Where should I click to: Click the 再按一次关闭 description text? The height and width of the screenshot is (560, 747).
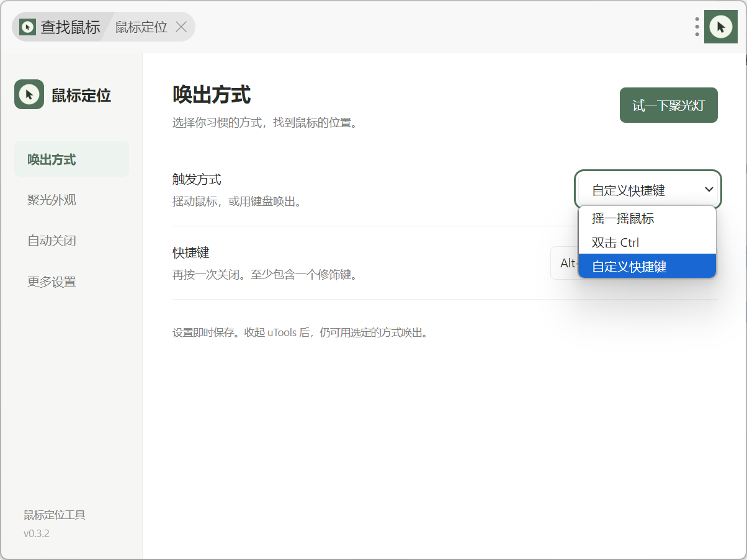tap(265, 274)
